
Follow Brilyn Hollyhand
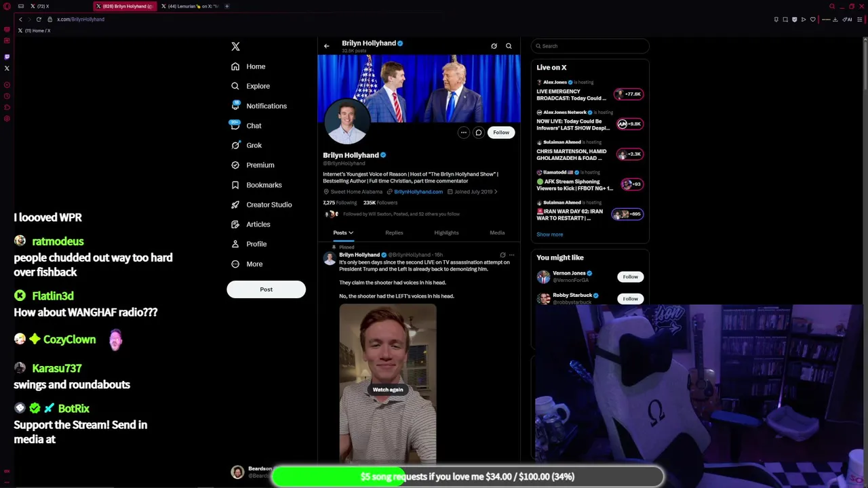501,132
